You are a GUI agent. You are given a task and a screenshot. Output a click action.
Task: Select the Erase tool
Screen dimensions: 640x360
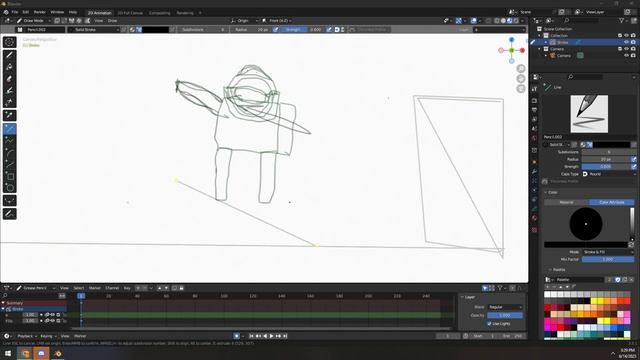[9, 79]
